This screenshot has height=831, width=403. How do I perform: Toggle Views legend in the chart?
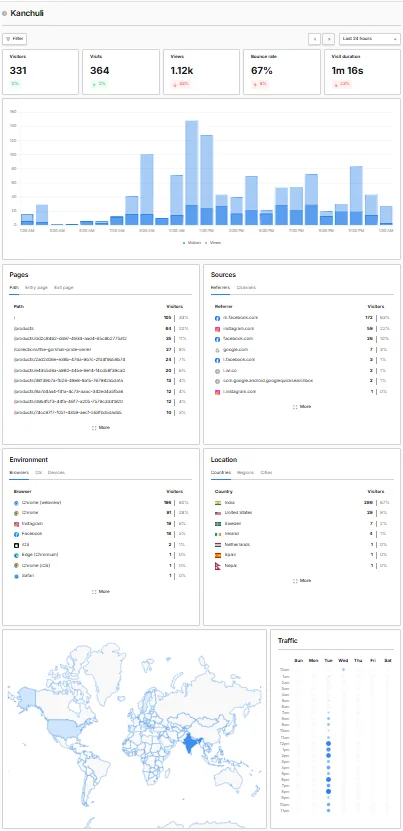[213, 243]
